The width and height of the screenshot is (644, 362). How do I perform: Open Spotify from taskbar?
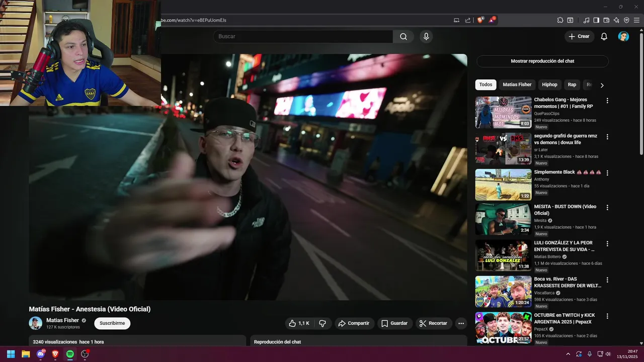70,354
